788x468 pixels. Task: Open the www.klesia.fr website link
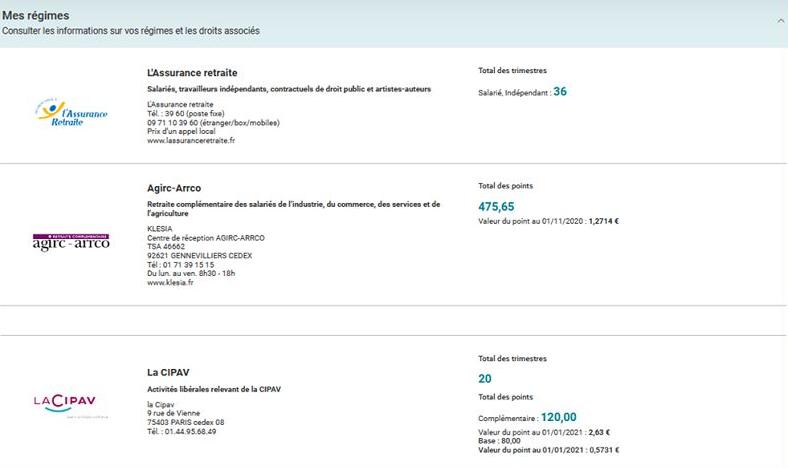coord(170,283)
